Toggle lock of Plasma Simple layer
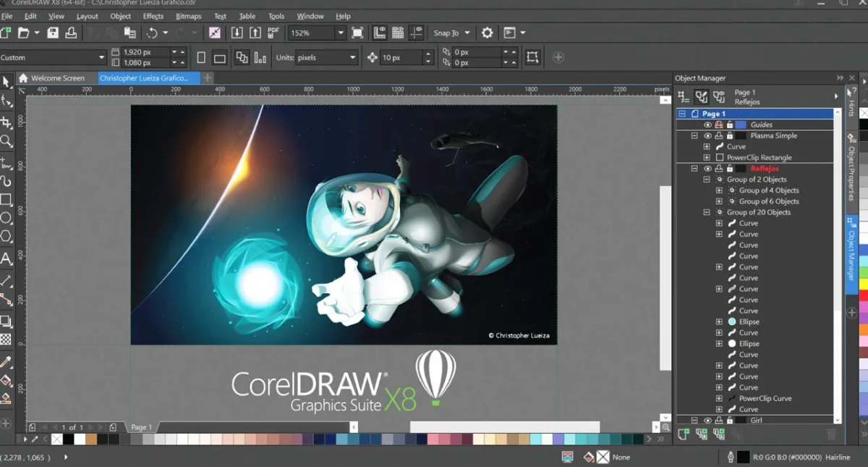The width and height of the screenshot is (868, 467). pyautogui.click(x=729, y=135)
